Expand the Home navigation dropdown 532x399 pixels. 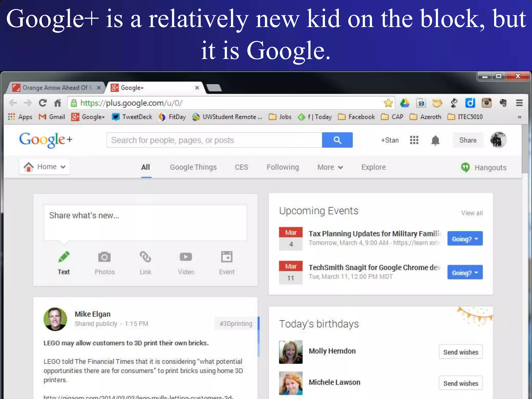pyautogui.click(x=44, y=167)
